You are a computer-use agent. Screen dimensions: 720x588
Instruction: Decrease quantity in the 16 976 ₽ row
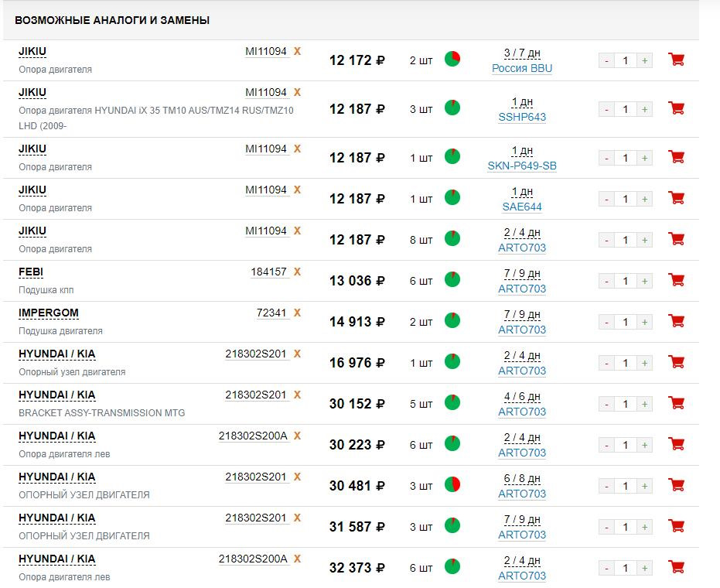(x=606, y=363)
